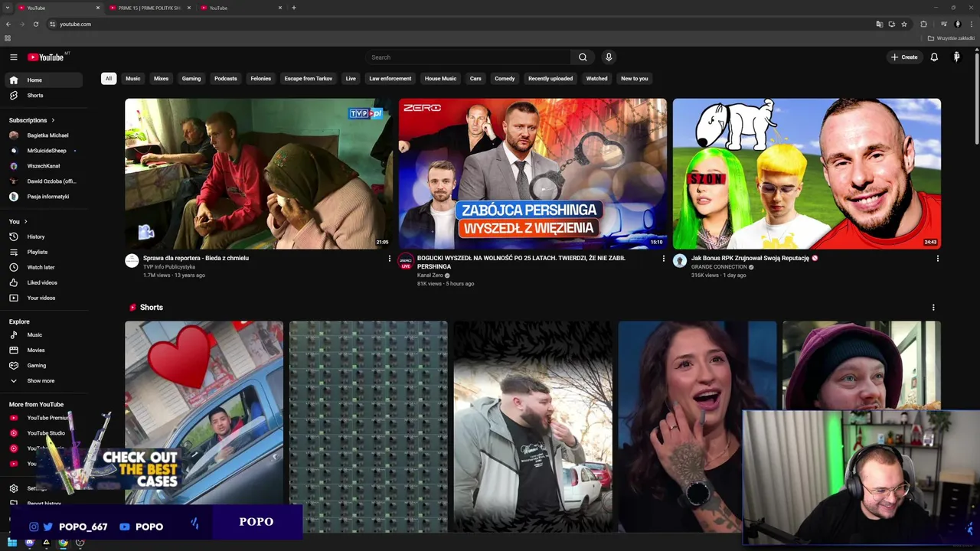This screenshot has width=980, height=551.
Task: Click the search magnifier button
Action: tap(583, 57)
